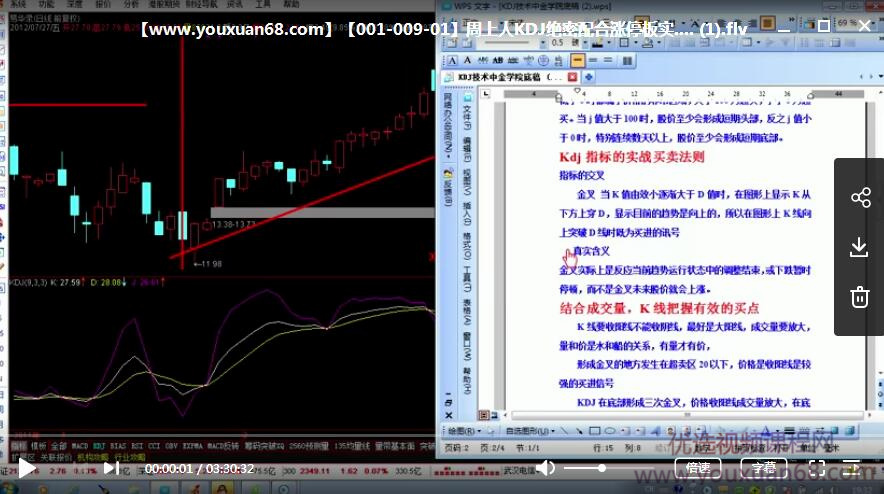Download the video via the download icon
The image size is (884, 494).
[860, 247]
